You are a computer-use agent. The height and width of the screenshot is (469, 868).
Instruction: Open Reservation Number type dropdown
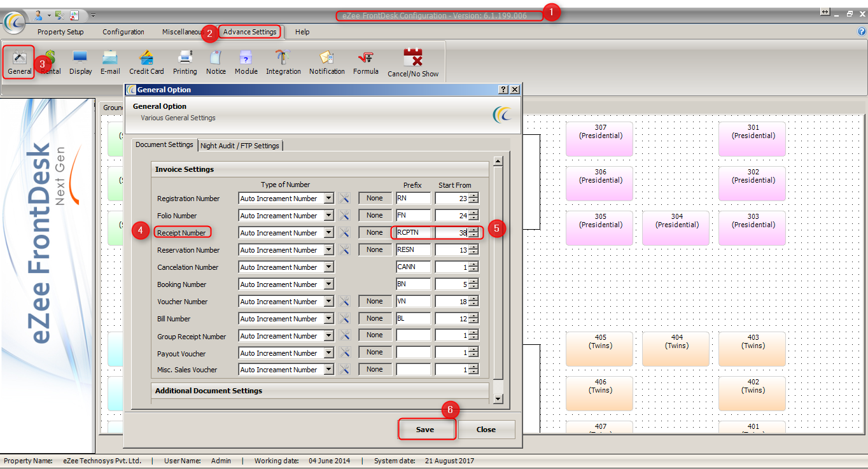pos(328,250)
